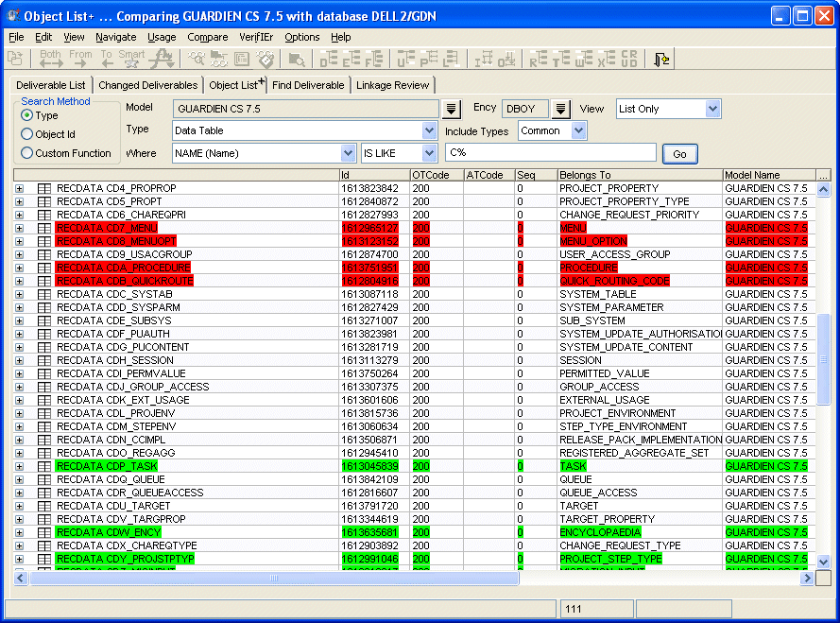Viewport: 840px width, 623px height.
Task: Click table icon of RECDATA CDP_TASK row
Action: [x=43, y=467]
